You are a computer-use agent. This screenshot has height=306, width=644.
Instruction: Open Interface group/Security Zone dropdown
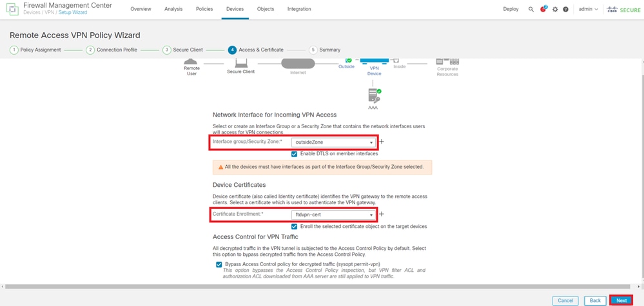[333, 142]
